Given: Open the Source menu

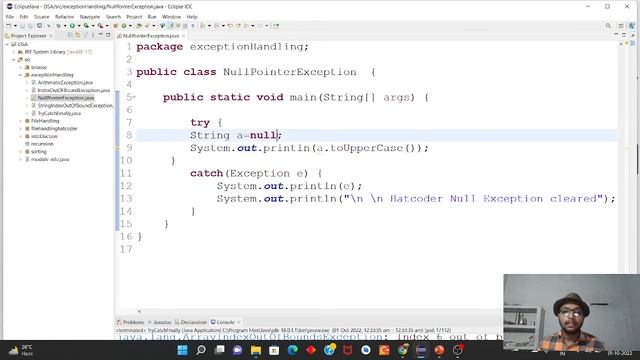Looking at the screenshot, I should 42,17.
